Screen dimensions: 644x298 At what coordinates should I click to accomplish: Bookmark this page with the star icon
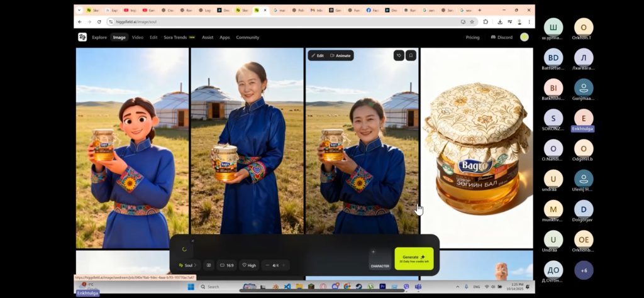(x=473, y=21)
